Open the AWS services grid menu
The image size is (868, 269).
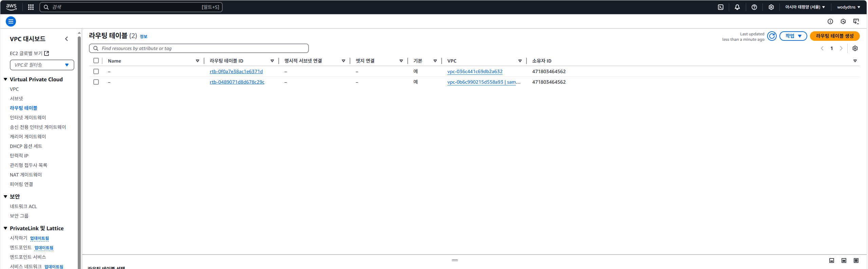[x=31, y=7]
